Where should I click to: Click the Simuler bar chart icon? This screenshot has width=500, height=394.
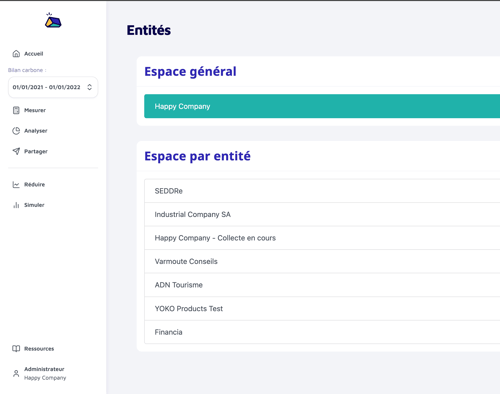pos(16,205)
